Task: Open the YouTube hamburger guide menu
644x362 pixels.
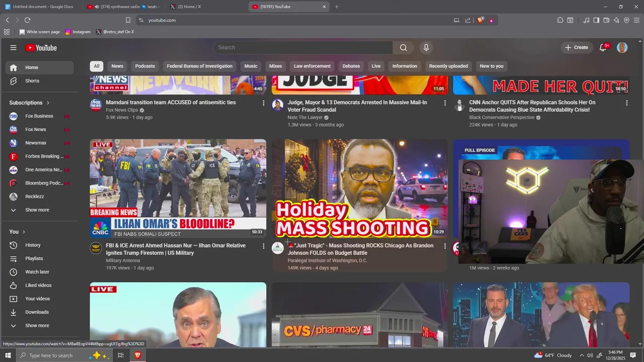Action: [14, 48]
